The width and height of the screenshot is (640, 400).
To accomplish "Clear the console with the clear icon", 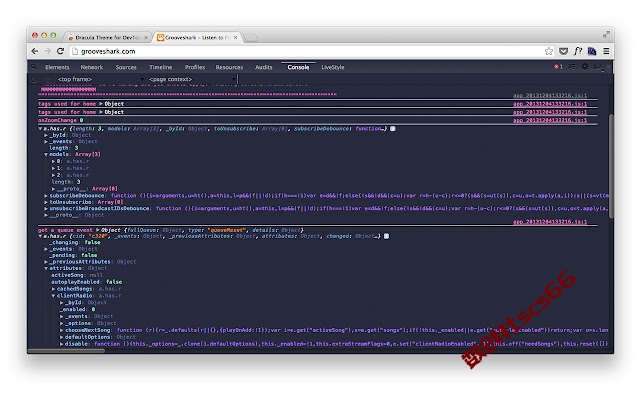I will 34,79.
